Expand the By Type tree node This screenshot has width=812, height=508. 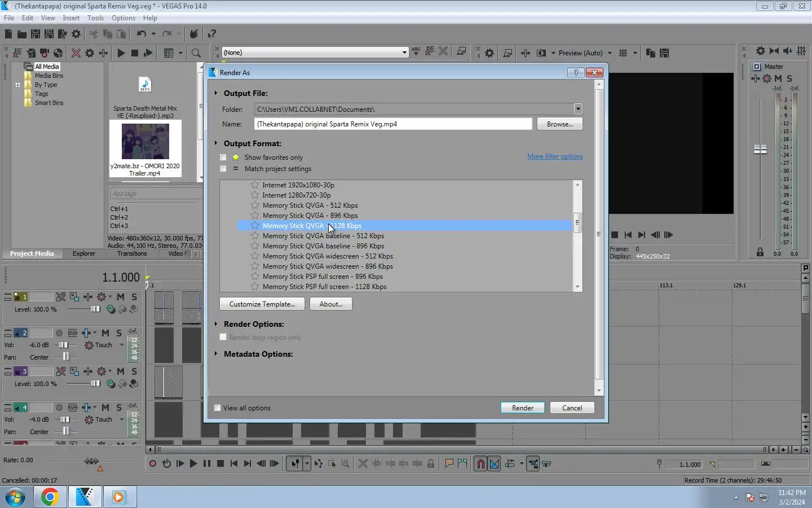pos(17,85)
